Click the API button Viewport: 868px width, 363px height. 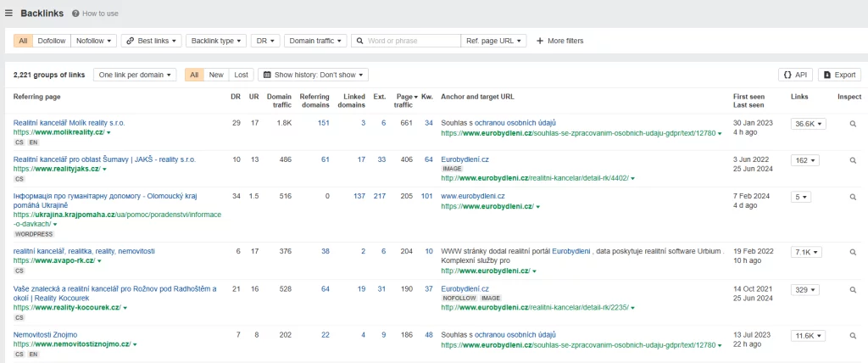(795, 75)
